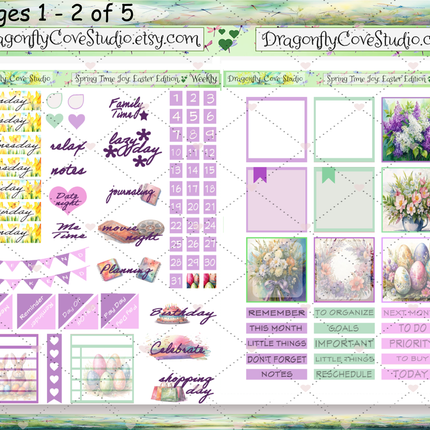Select the lazy day flower sticker
Viewport: 430px width, 430px height.
click(x=132, y=148)
